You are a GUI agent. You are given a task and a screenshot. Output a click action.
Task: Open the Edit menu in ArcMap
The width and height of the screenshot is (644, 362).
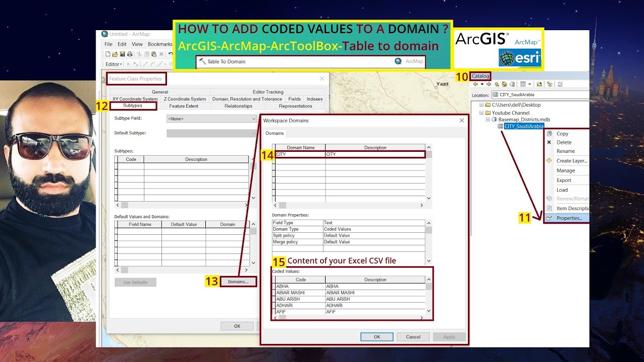coord(122,44)
